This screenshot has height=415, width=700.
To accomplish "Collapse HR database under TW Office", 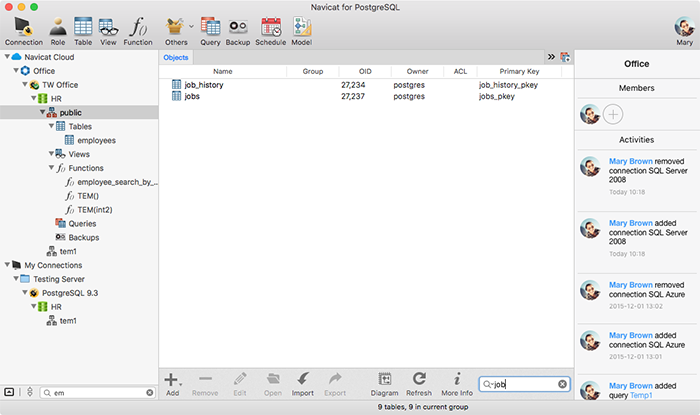I will click(33, 98).
